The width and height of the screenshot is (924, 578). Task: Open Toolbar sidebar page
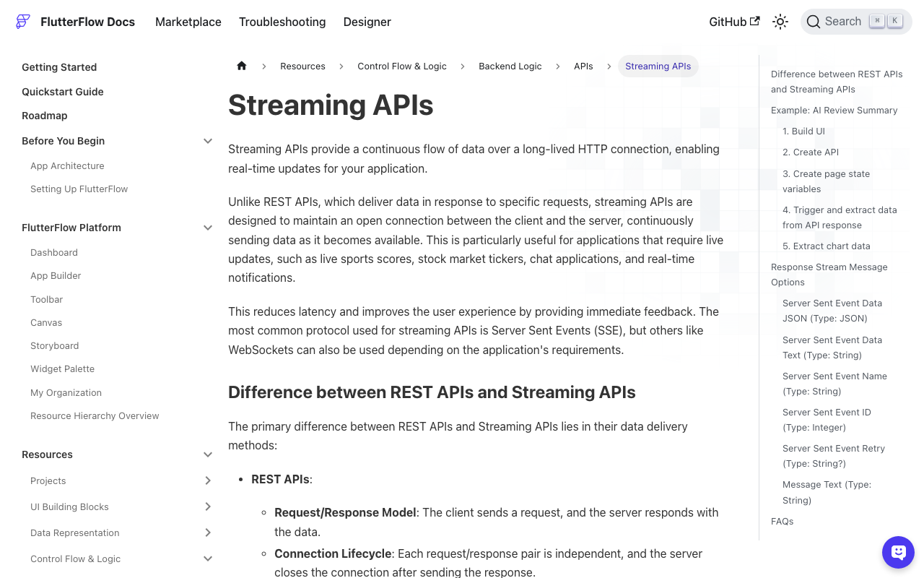click(46, 299)
